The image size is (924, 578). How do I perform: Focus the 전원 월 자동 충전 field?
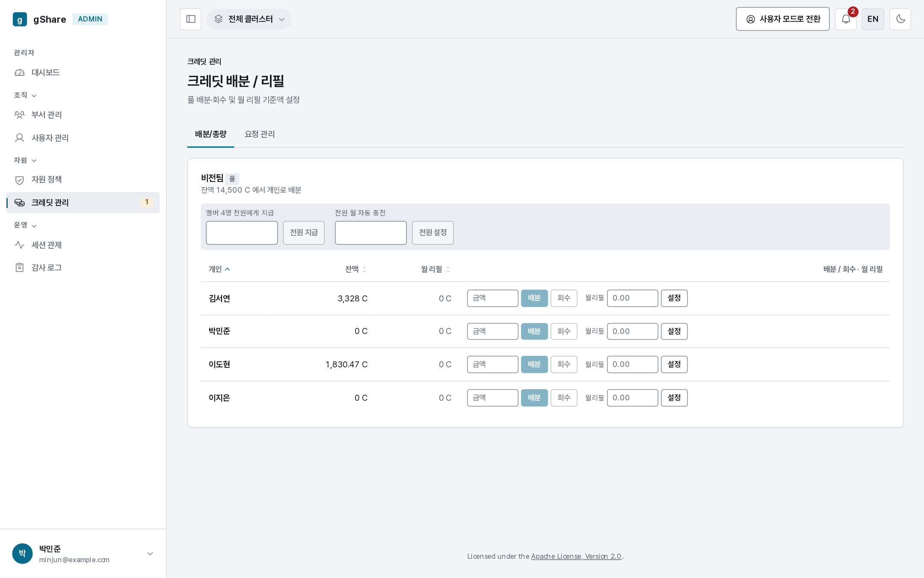[370, 232]
